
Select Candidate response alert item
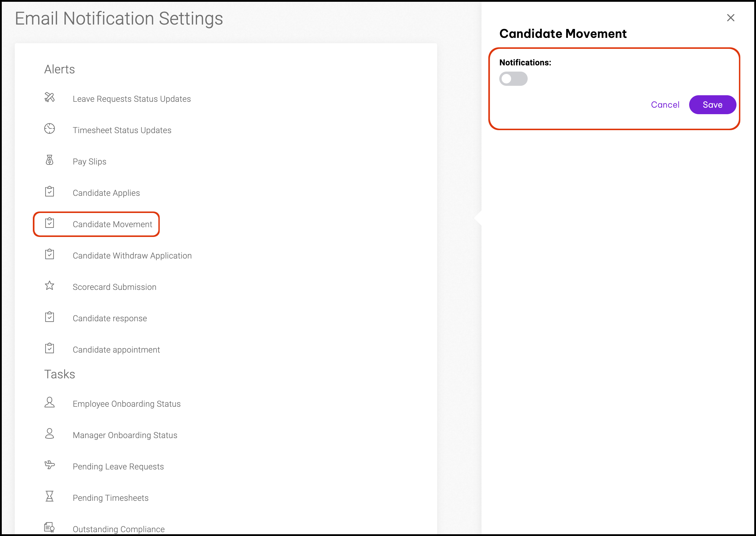[x=109, y=319]
